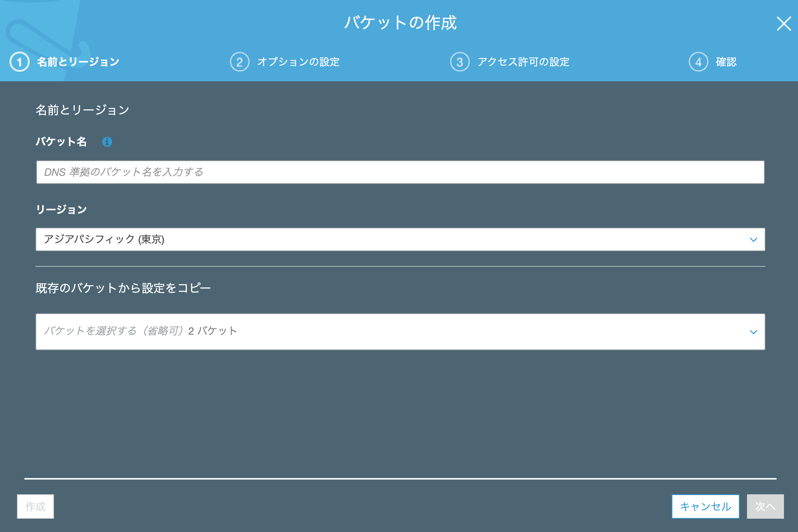
Task: Close the bucket creation dialog
Action: pos(784,24)
